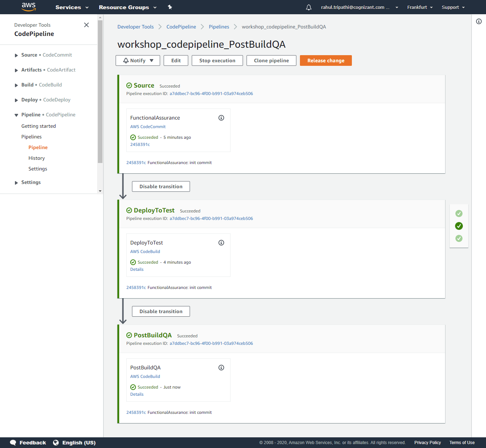Open Source stage pipeline execution ID link
Screen dimensions: 486x448
[x=211, y=94]
